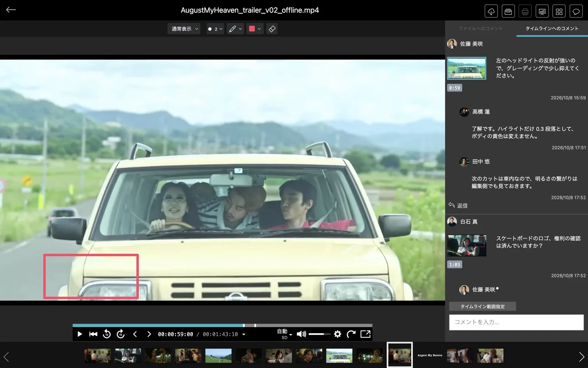Select the August My Heaven title thumbnail
Screen dimensions: 588x368
pos(430,355)
